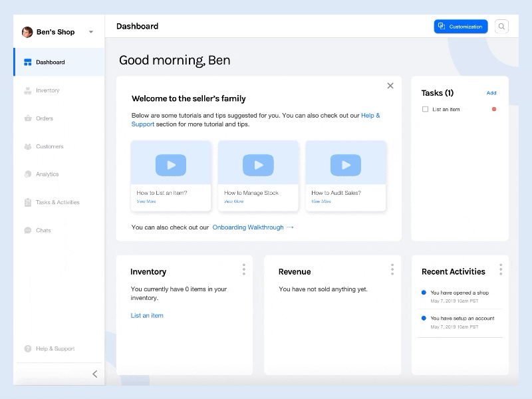Click the Dashboard page title in top bar
The width and height of the screenshot is (532, 399).
[x=137, y=26]
